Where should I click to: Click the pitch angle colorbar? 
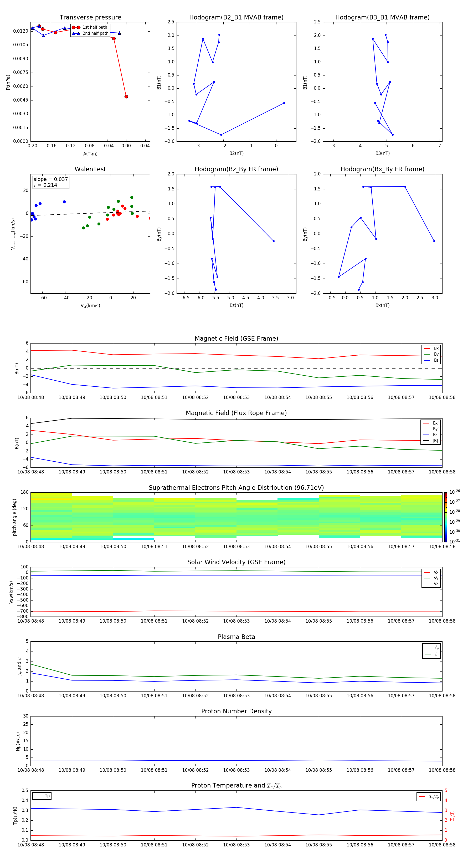[446, 517]
